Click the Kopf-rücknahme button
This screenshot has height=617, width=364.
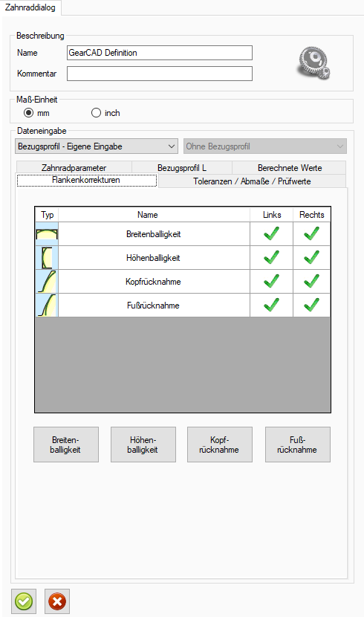(x=219, y=445)
